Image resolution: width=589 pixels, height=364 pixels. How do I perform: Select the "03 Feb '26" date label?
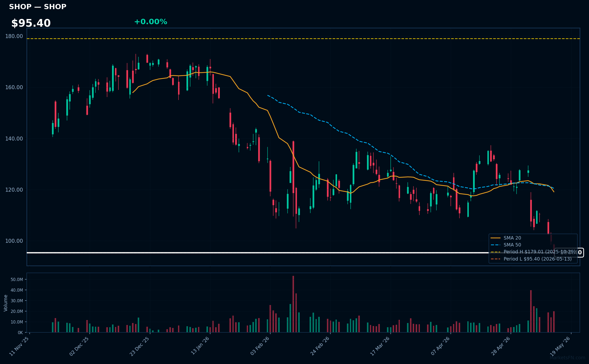click(x=260, y=346)
